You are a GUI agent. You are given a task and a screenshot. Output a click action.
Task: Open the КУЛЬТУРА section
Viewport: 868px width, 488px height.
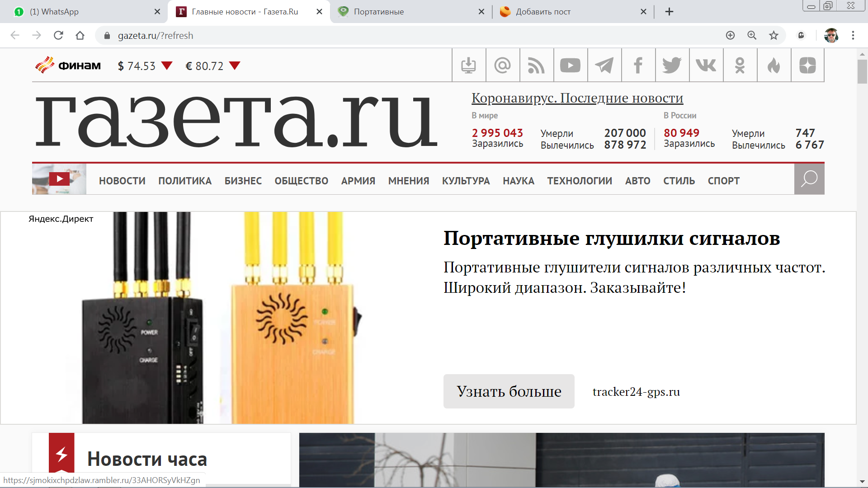(x=466, y=181)
